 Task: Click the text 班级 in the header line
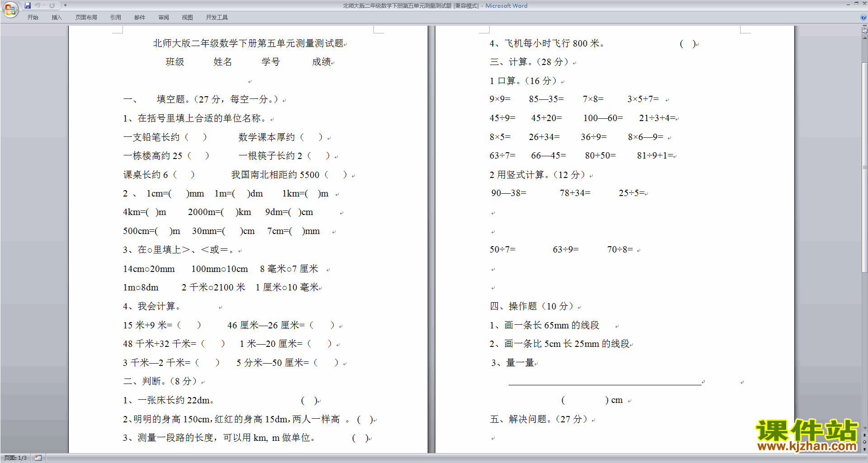click(x=175, y=62)
